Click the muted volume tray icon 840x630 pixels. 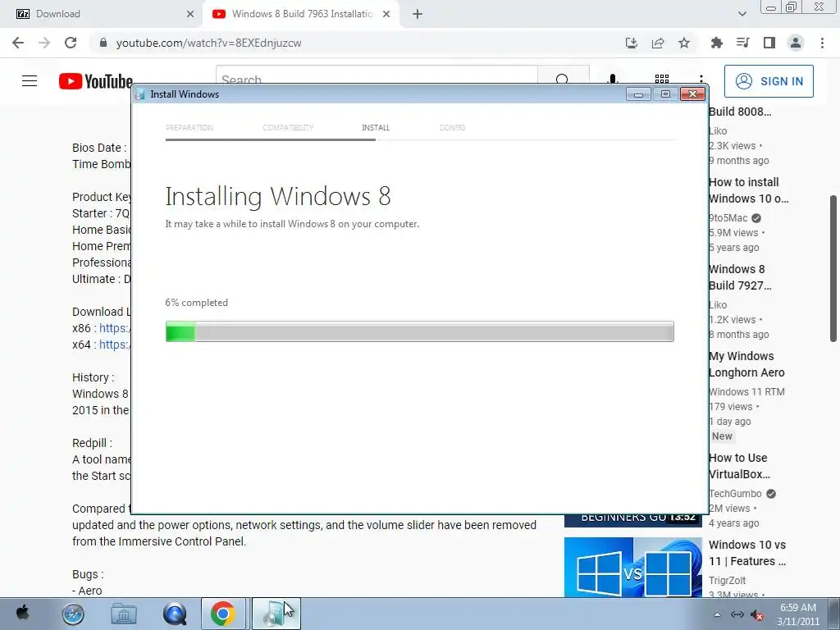[x=756, y=614]
